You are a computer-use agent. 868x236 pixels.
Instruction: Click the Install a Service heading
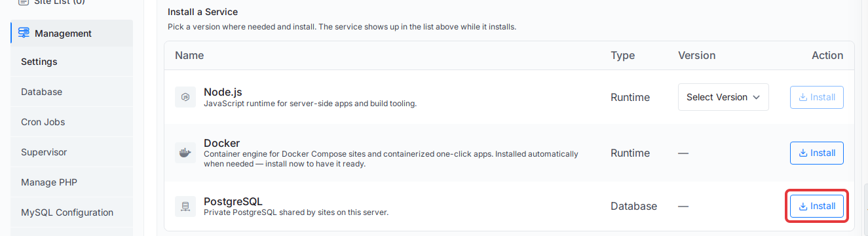[x=203, y=12]
